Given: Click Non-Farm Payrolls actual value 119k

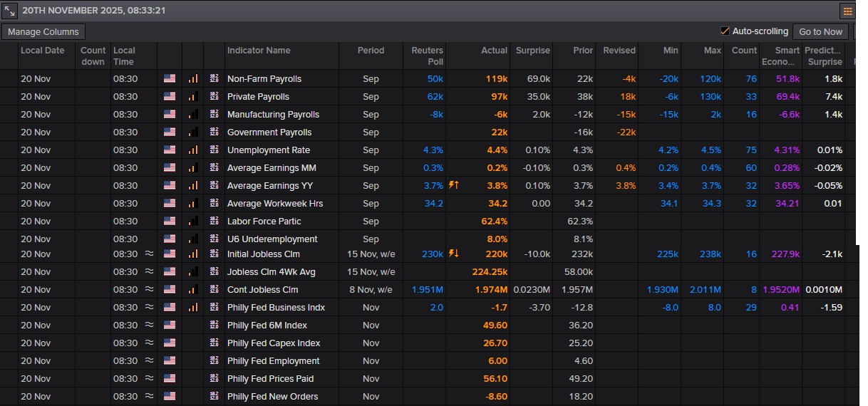Looking at the screenshot, I should coord(496,79).
